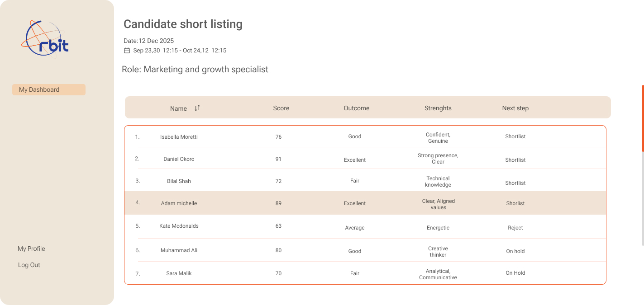Click the role Marketing and growth specialist
644x305 pixels.
(x=196, y=69)
